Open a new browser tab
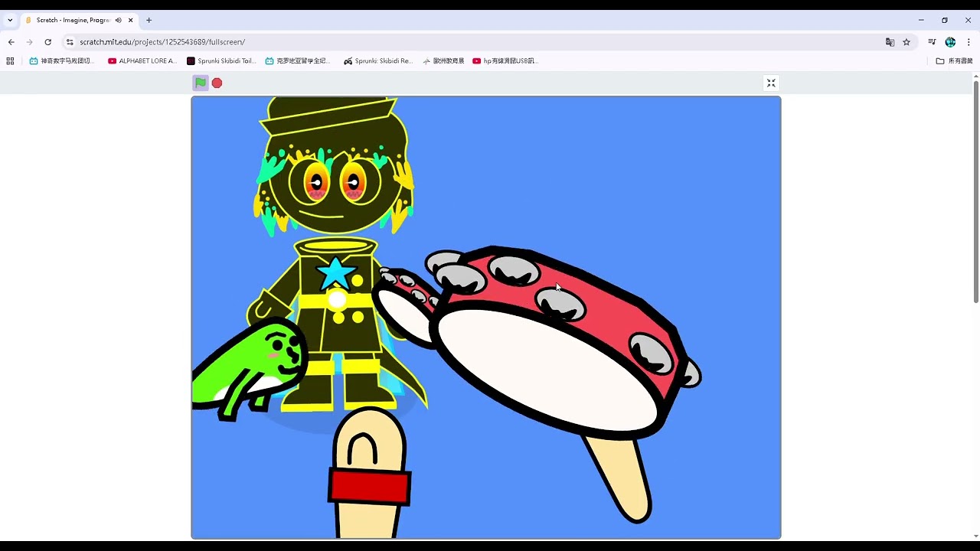This screenshot has width=980, height=551. coord(149,20)
